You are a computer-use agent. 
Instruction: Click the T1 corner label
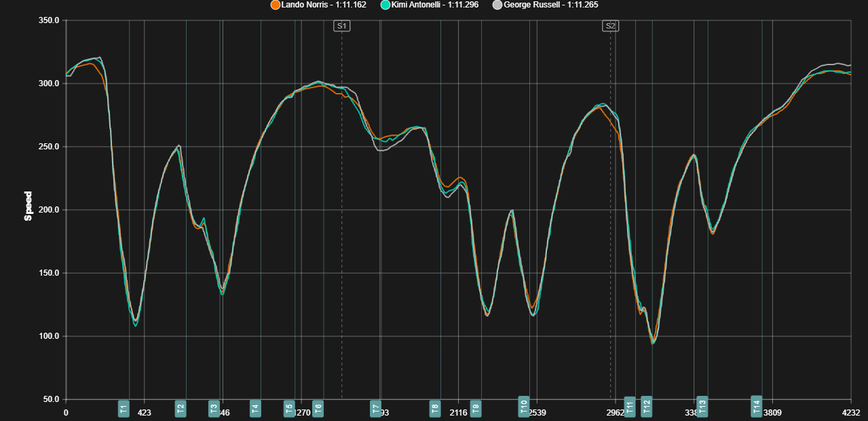click(124, 408)
